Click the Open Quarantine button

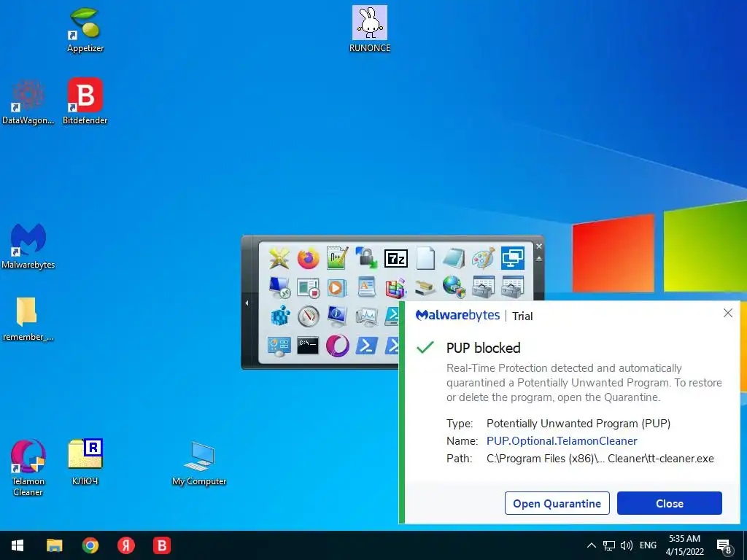point(557,503)
